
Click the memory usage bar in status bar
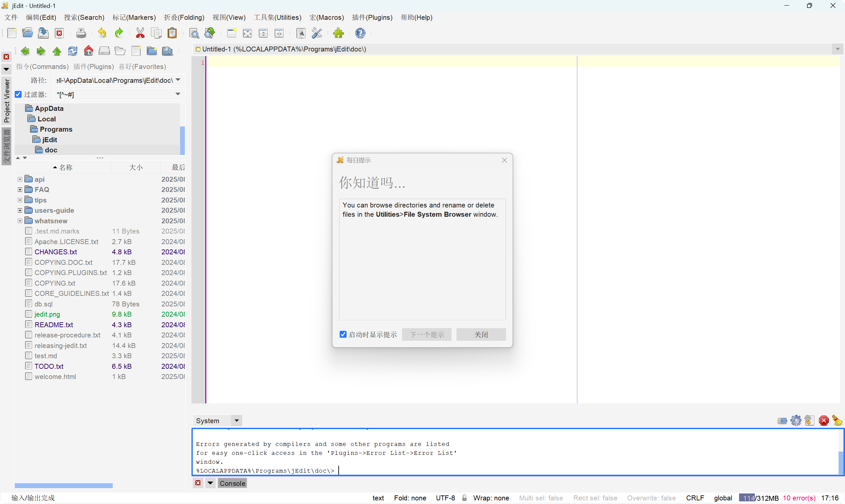(x=759, y=498)
